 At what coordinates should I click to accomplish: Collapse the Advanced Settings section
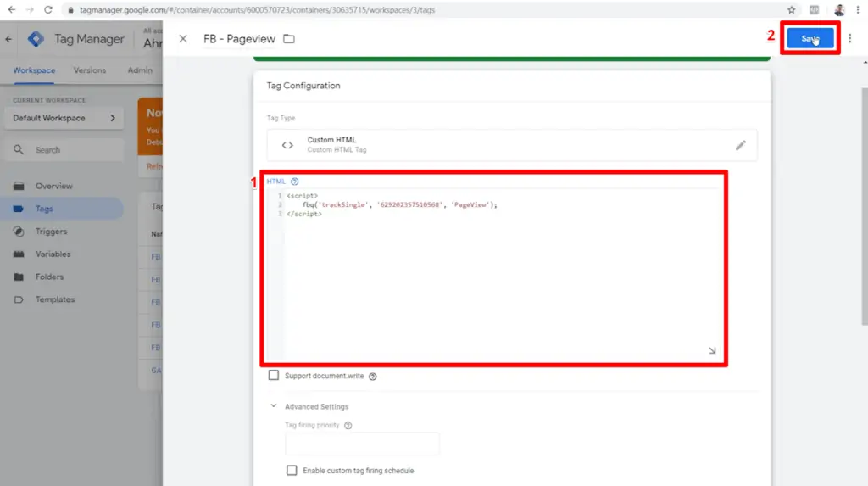274,406
